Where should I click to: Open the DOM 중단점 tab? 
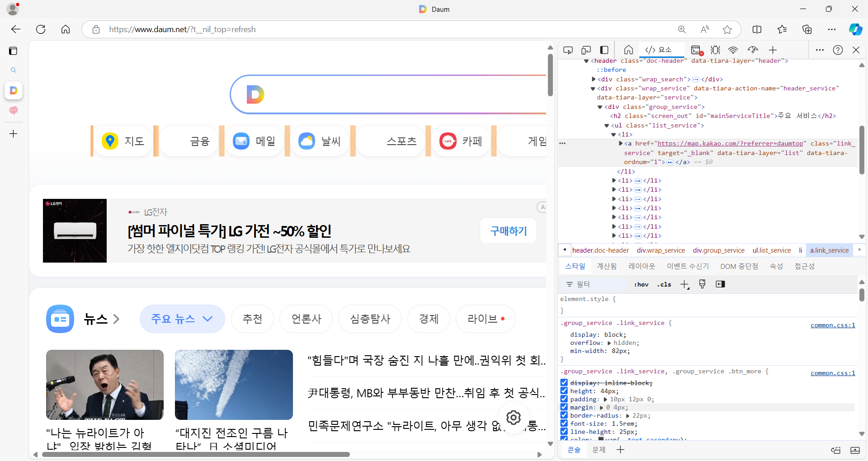(x=739, y=266)
